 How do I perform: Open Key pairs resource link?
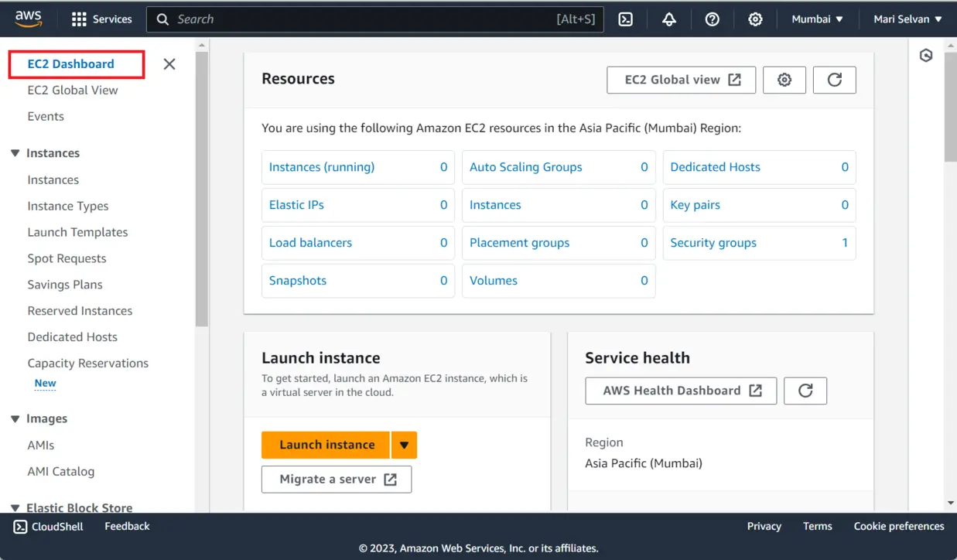tap(696, 205)
